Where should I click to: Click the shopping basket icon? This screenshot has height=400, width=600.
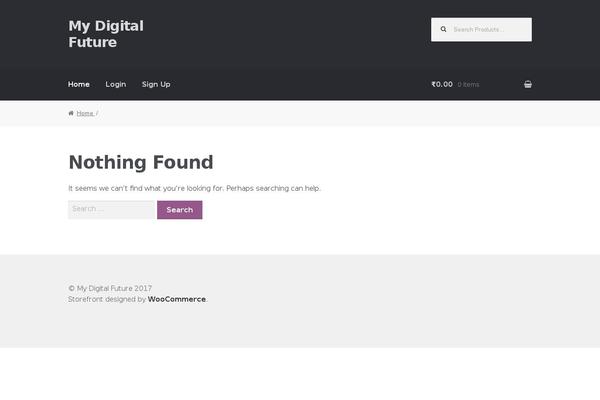click(527, 84)
